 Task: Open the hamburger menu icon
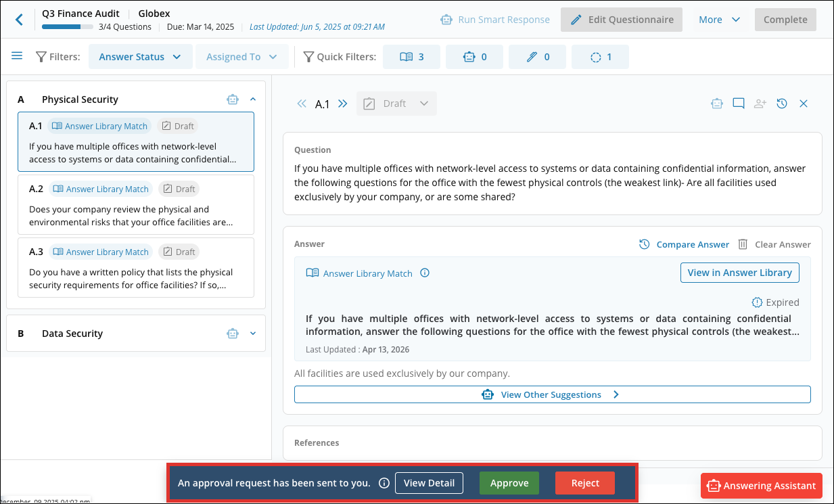click(17, 56)
